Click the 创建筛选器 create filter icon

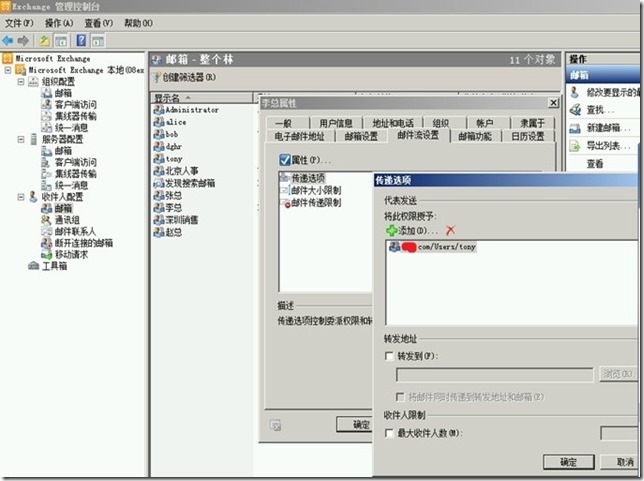pyautogui.click(x=156, y=77)
